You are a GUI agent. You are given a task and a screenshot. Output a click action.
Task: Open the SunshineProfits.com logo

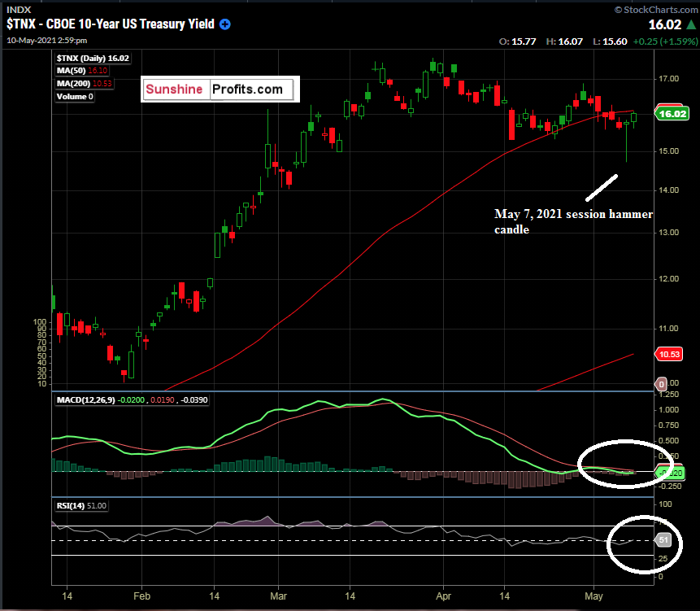tap(220, 89)
